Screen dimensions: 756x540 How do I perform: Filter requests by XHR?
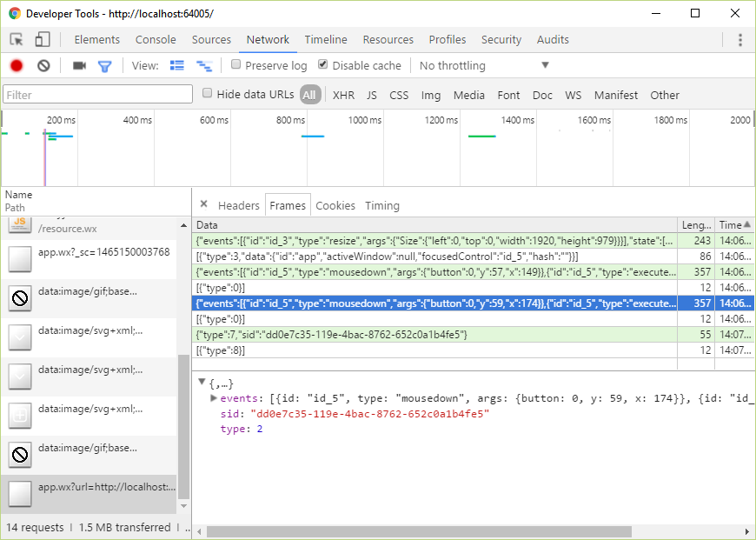344,95
